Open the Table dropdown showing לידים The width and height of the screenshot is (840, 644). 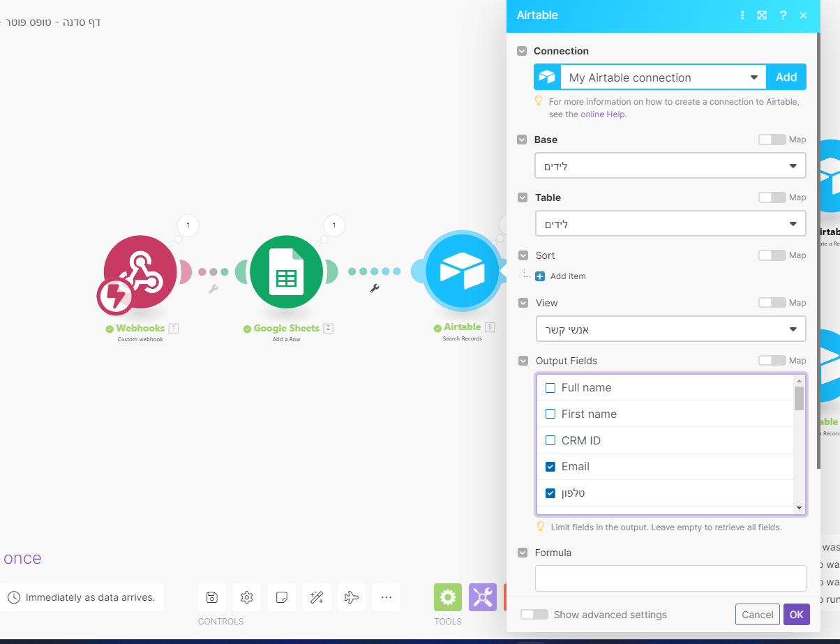(670, 224)
